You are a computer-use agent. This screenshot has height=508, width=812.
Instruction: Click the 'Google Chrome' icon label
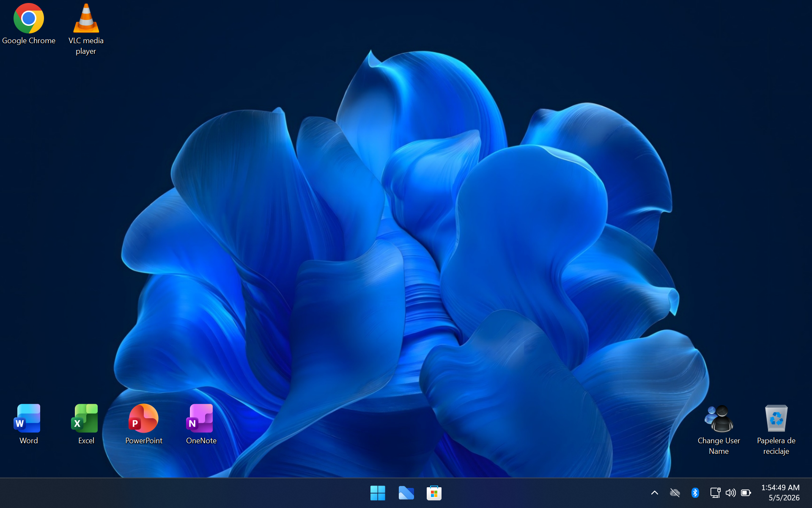29,41
